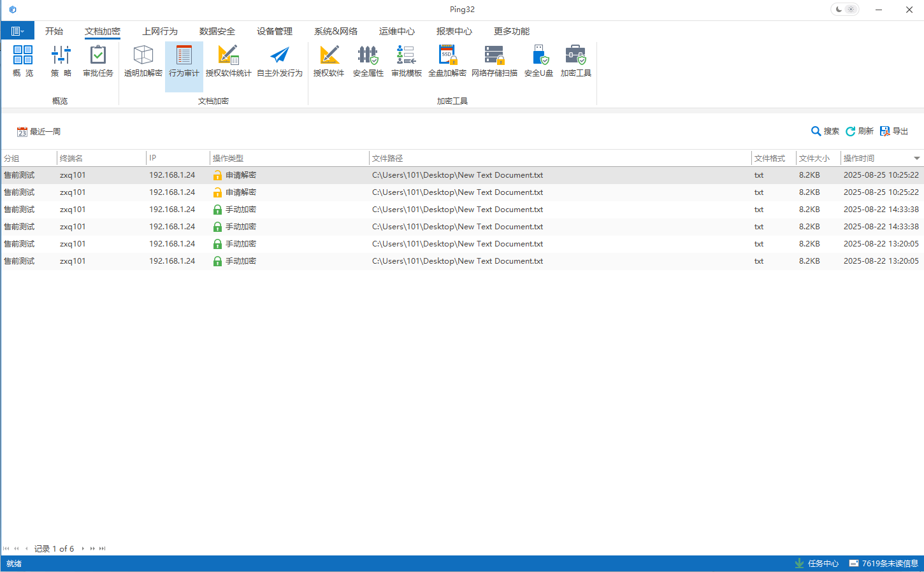
Task: Sort by the 文件路径 column header
Action: point(560,158)
